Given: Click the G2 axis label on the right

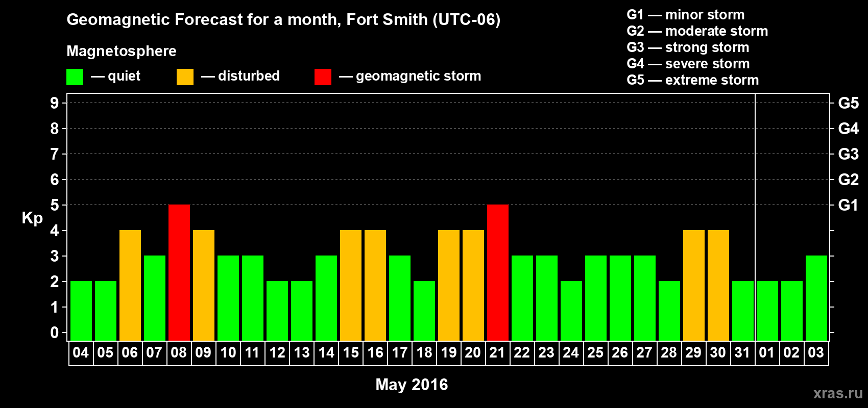Looking at the screenshot, I should [x=849, y=180].
